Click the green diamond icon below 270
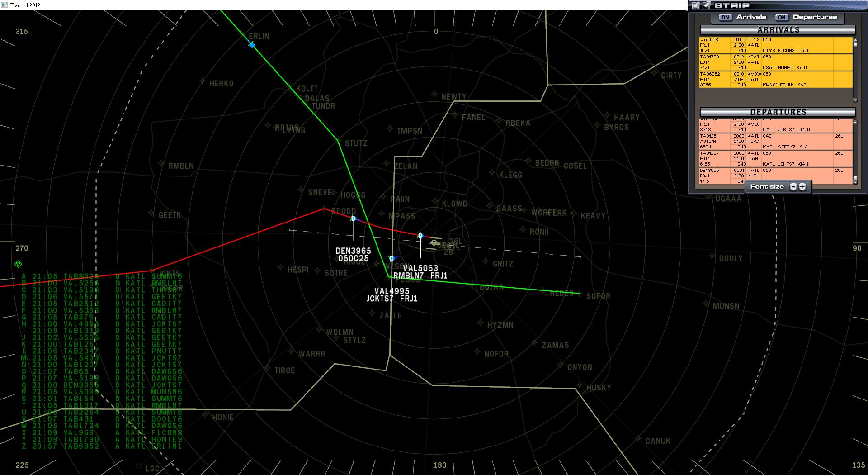Screen dimensions: 868x475 18,264
